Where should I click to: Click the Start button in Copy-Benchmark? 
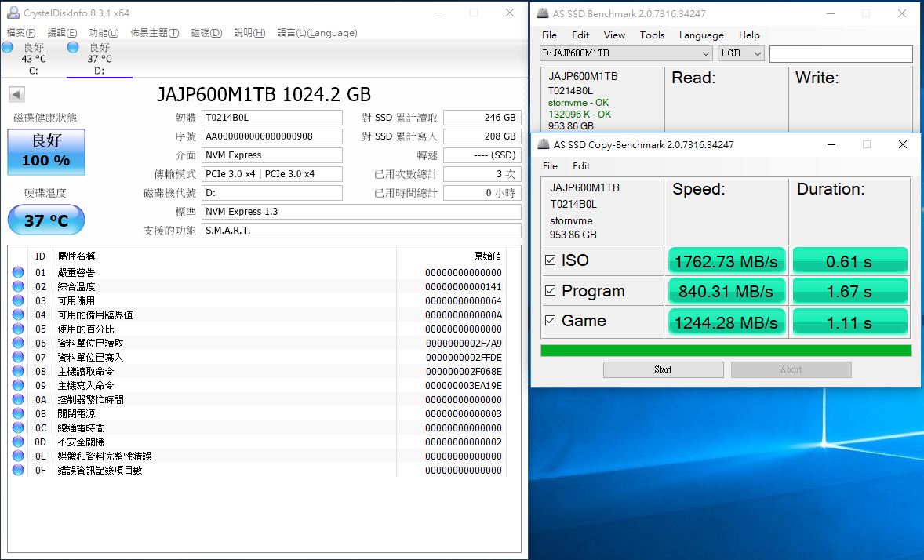(663, 369)
